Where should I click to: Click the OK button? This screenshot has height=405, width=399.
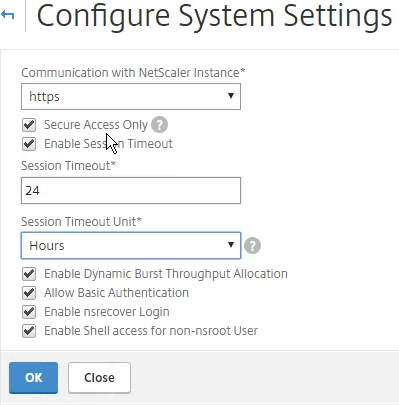33,378
